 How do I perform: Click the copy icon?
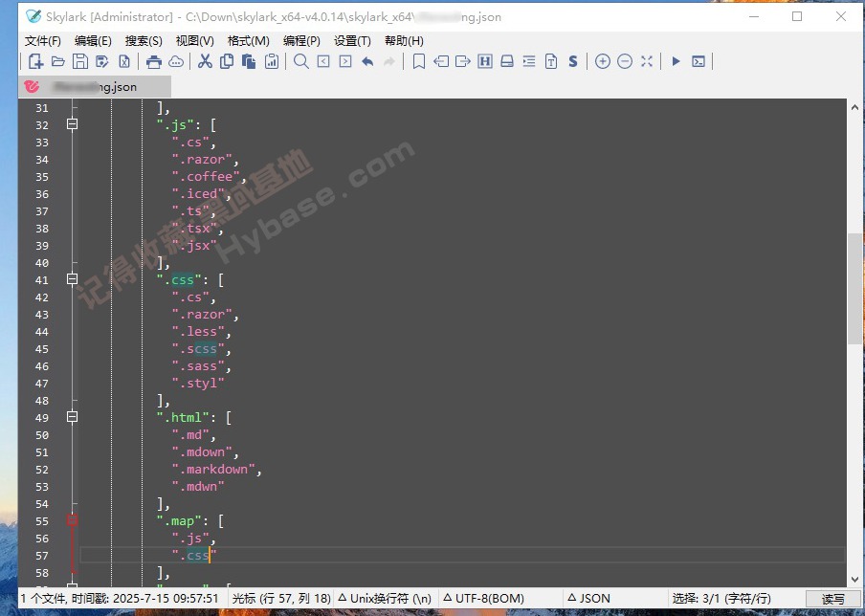click(x=227, y=61)
